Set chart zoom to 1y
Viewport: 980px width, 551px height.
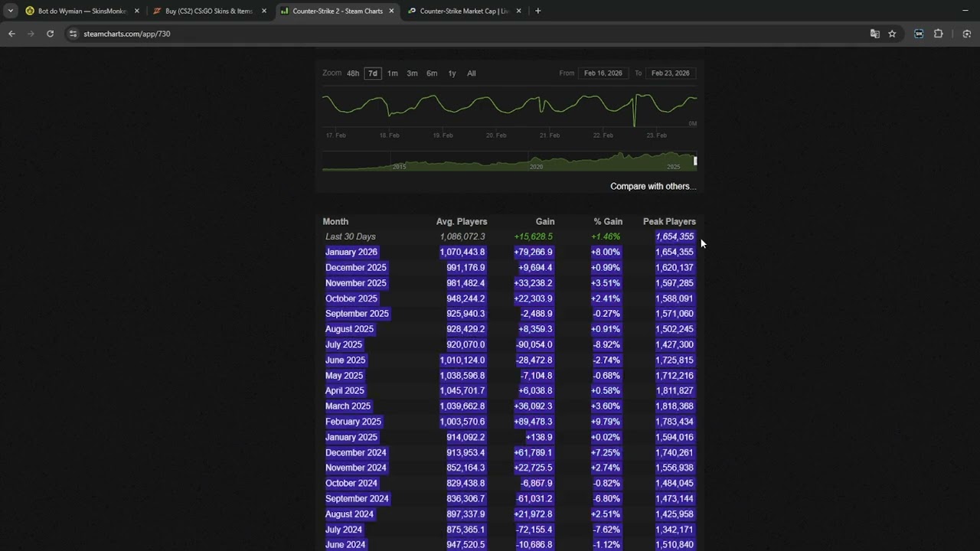pyautogui.click(x=452, y=73)
